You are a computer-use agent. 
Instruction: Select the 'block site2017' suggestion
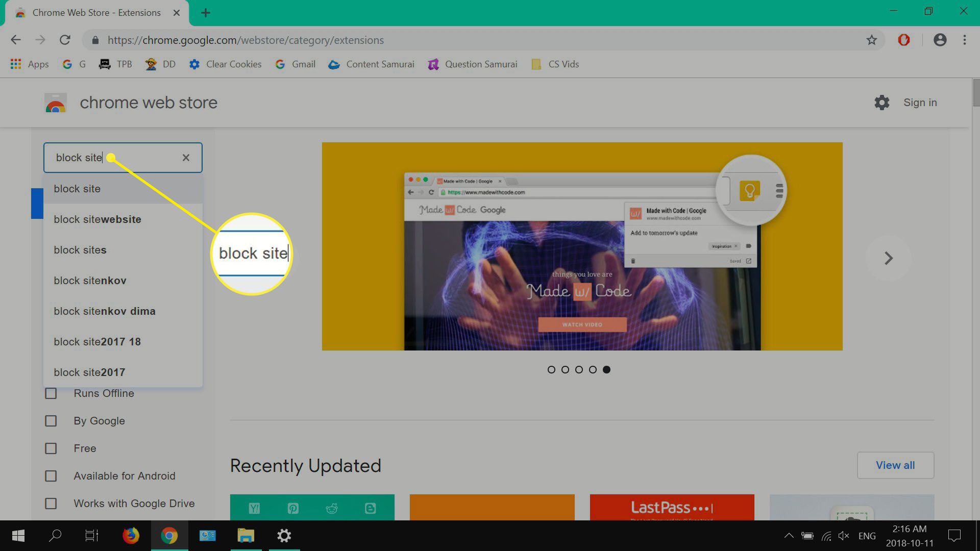(123, 372)
